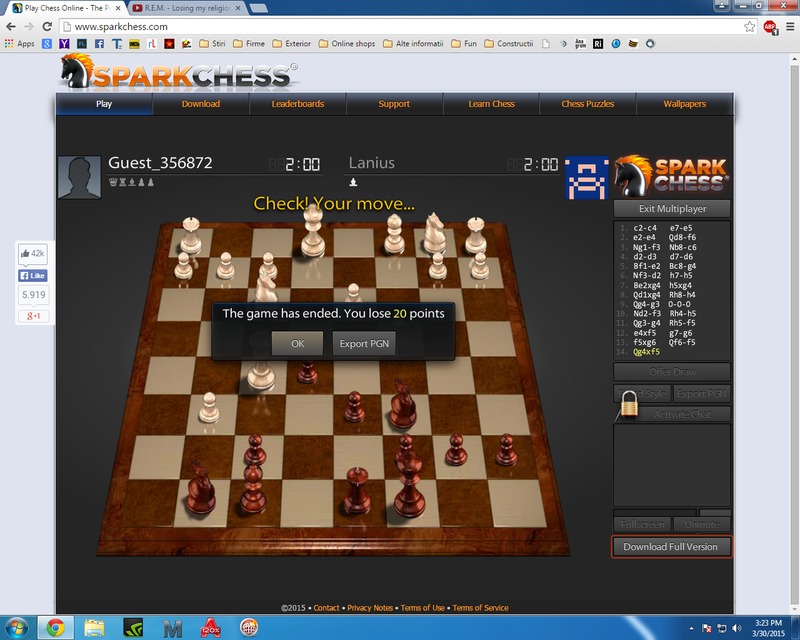Click the Unmute button
The image size is (800, 640).
(x=702, y=524)
